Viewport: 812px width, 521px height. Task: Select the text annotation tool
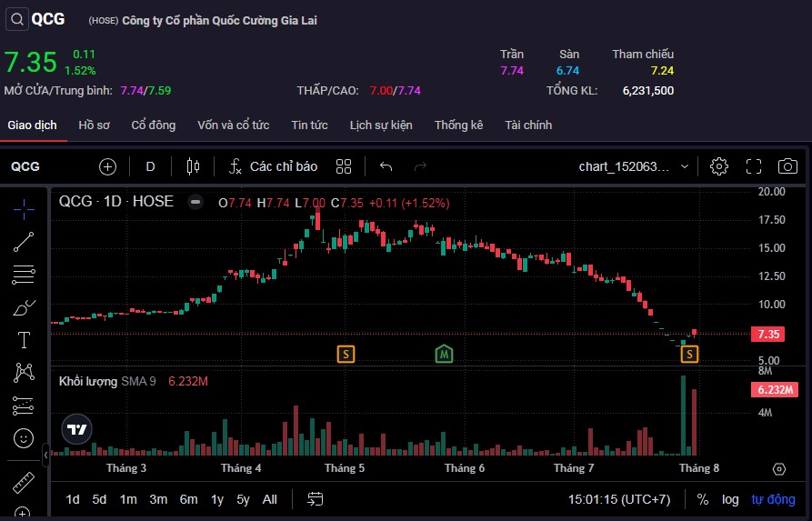pyautogui.click(x=24, y=340)
